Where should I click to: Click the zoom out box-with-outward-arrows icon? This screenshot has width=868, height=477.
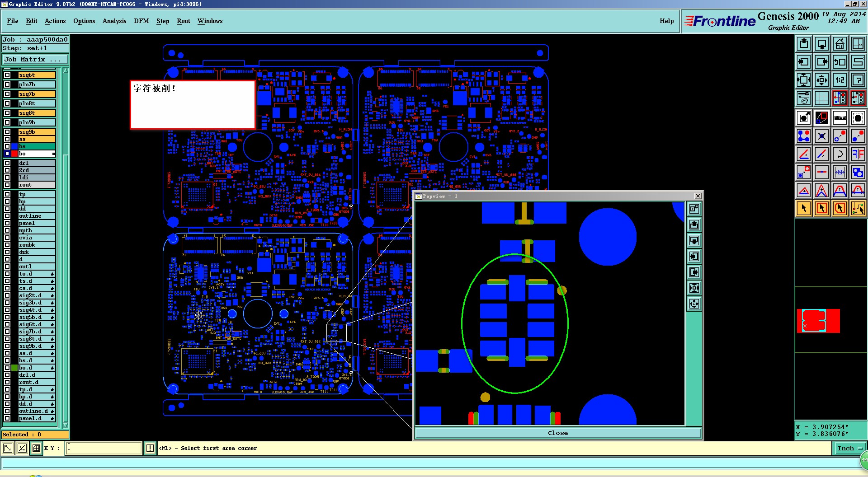[x=822, y=80]
